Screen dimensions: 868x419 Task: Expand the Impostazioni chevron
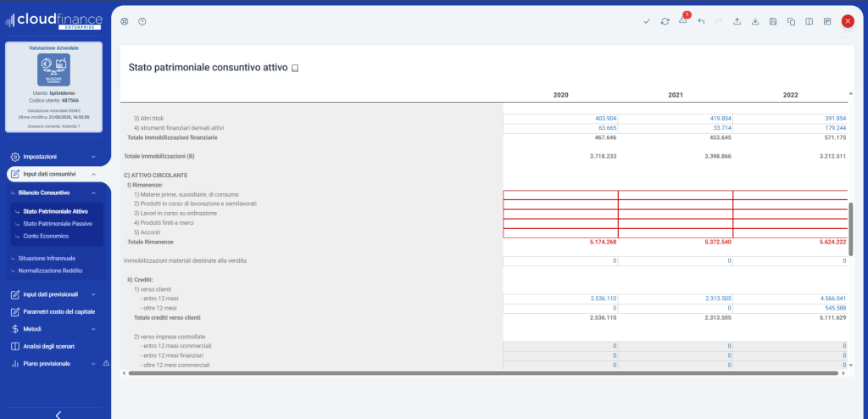(93, 157)
